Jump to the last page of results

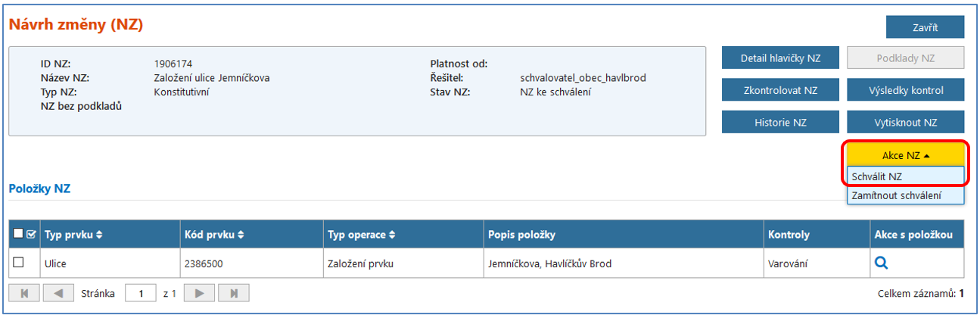click(234, 293)
